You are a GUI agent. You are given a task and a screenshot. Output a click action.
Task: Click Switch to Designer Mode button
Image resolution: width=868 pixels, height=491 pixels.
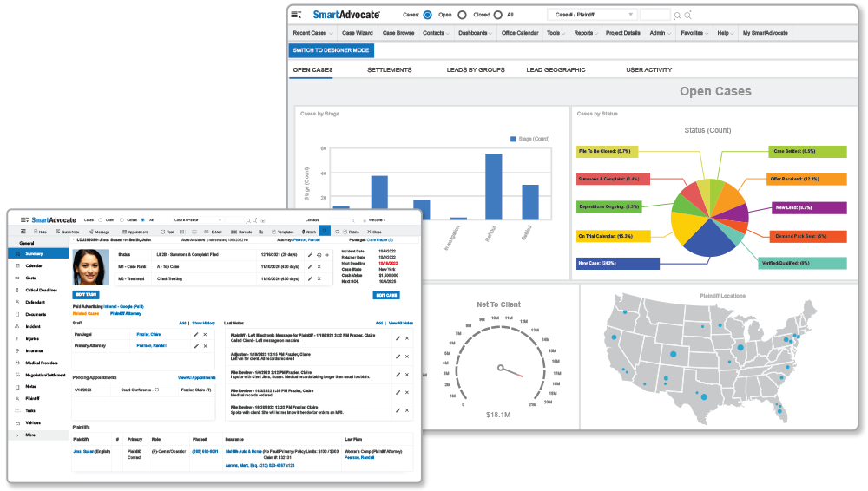click(332, 50)
